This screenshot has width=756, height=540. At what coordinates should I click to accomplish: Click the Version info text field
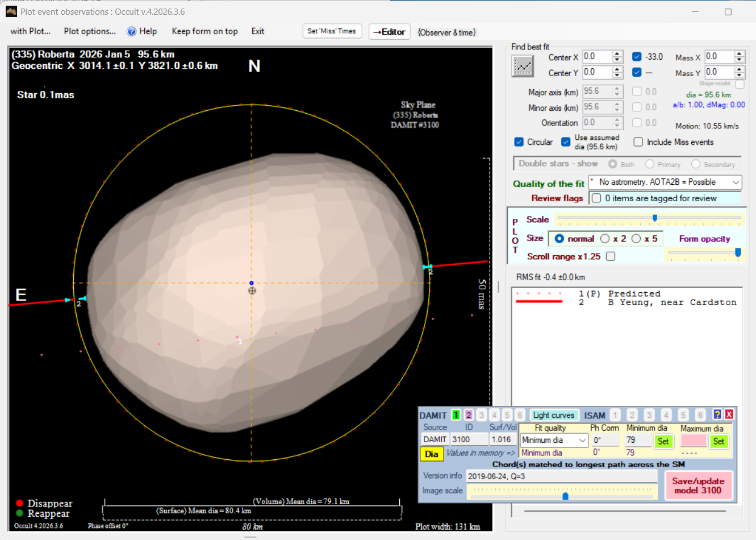point(561,476)
